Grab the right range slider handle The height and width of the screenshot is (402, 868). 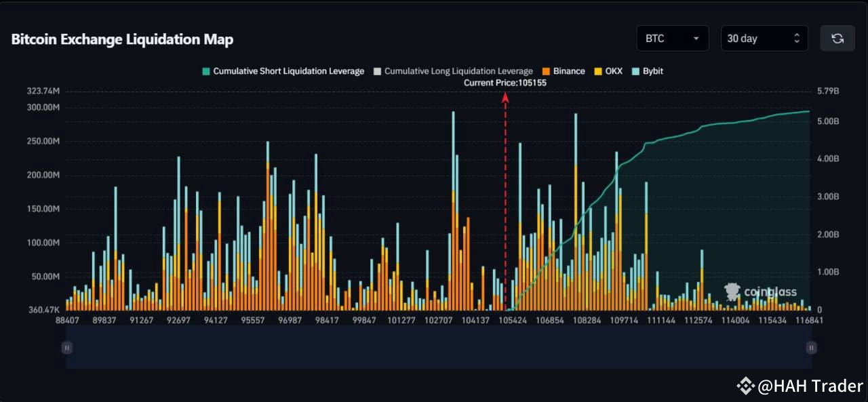click(811, 347)
